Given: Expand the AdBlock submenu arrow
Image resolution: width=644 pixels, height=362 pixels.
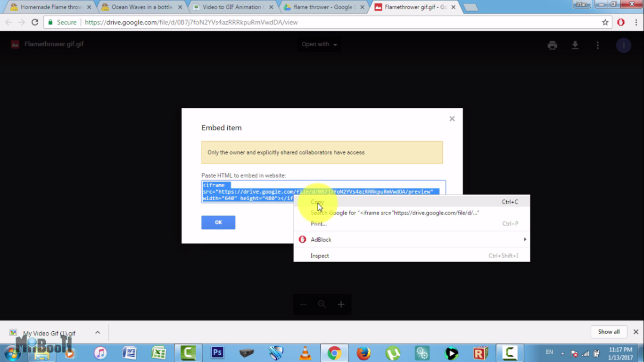Looking at the screenshot, I should tap(525, 239).
